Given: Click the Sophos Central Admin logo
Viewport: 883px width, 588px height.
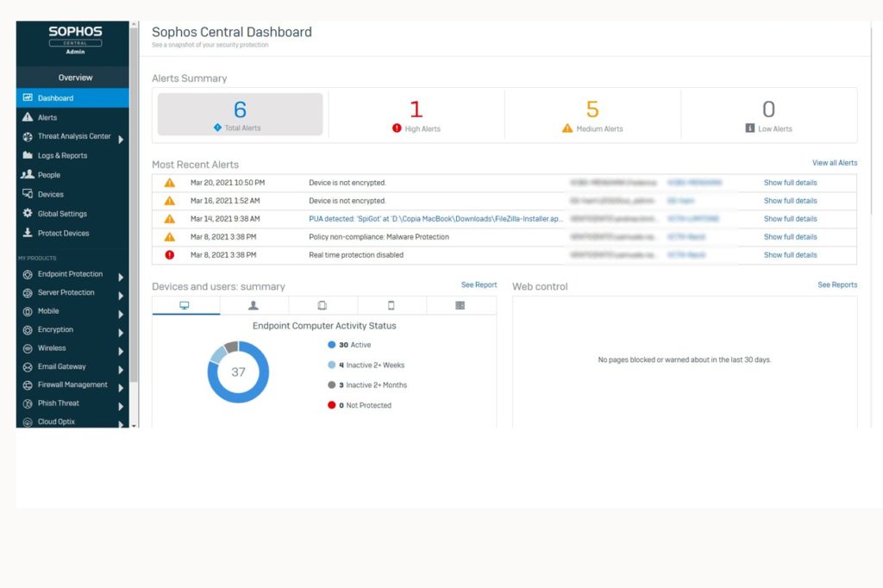Looking at the screenshot, I should coord(75,40).
